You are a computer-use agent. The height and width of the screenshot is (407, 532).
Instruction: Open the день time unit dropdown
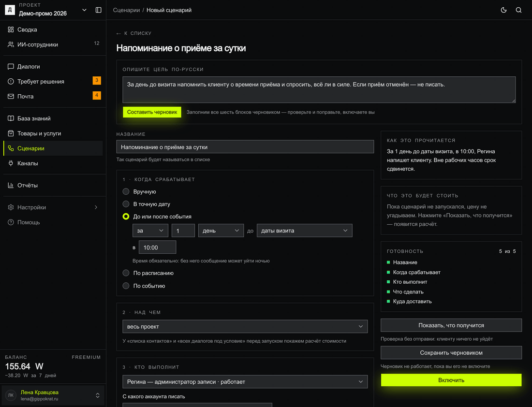pyautogui.click(x=221, y=231)
